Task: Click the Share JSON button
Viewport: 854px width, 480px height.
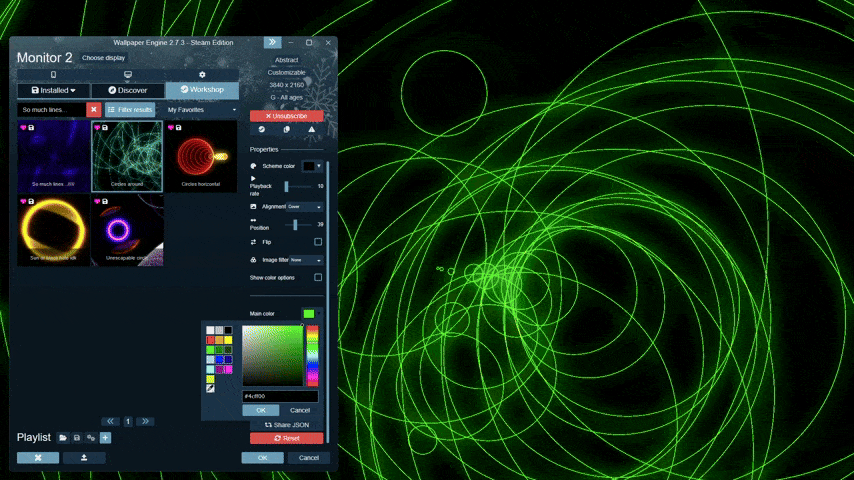Action: click(x=287, y=425)
